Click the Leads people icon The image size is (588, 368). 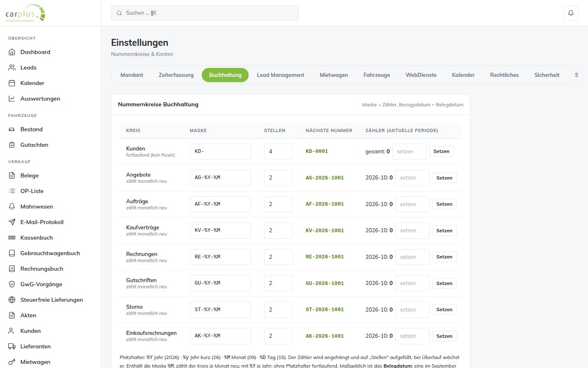[12, 67]
